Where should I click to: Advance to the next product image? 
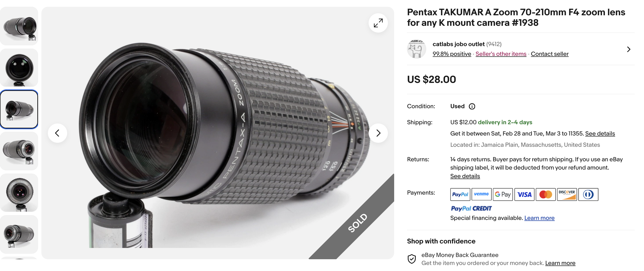pyautogui.click(x=378, y=133)
